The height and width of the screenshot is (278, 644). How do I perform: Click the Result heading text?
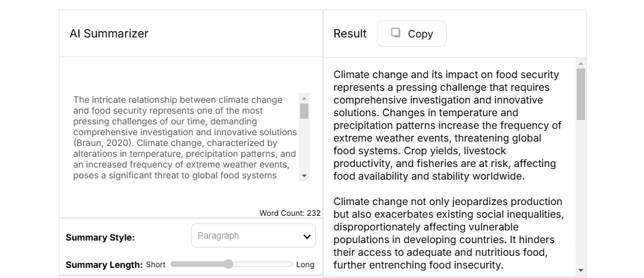tap(350, 34)
